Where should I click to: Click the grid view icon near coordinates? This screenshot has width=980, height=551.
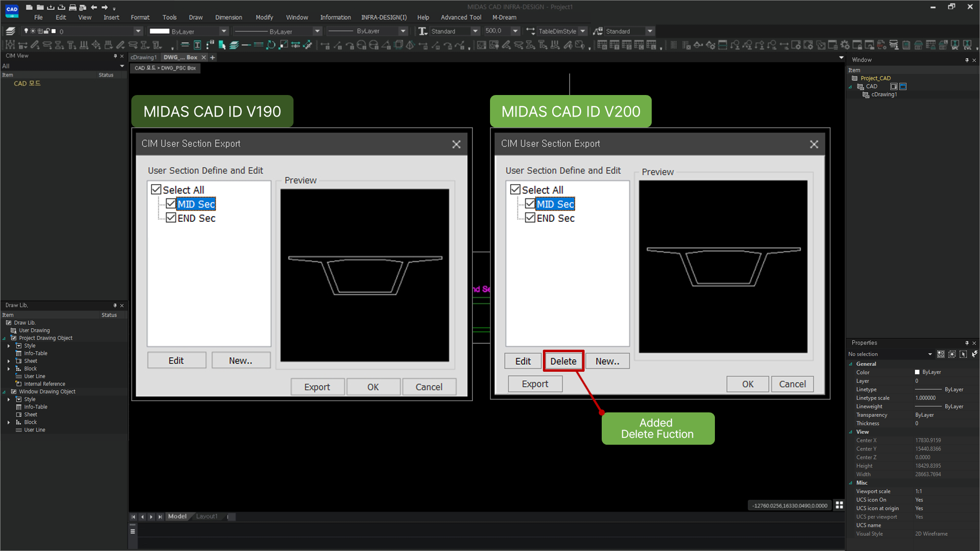click(x=839, y=505)
